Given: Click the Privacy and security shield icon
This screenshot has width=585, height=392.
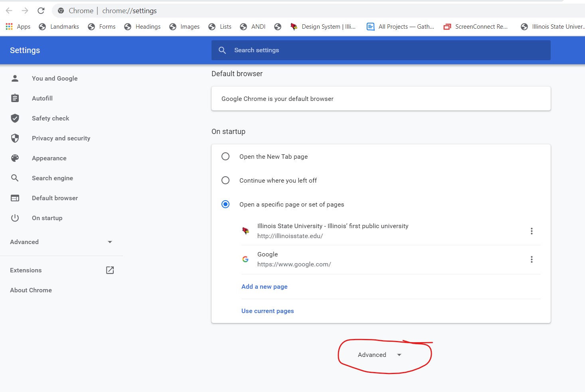Looking at the screenshot, I should [15, 138].
